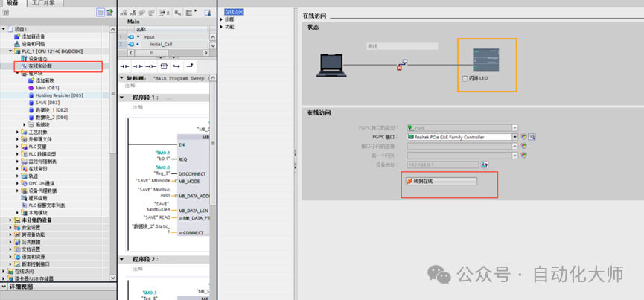644x300 pixels.
Task: Click the green arrow icon in project tree header
Action: point(109,13)
